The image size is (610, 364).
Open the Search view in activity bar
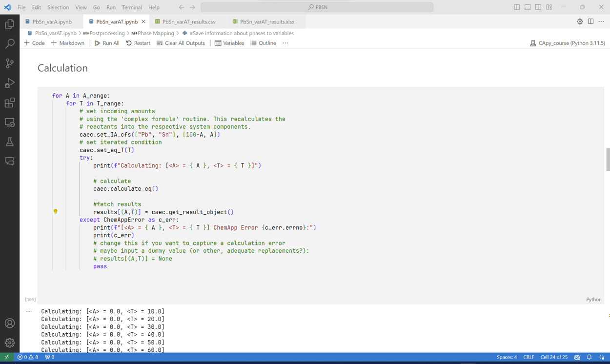[10, 44]
